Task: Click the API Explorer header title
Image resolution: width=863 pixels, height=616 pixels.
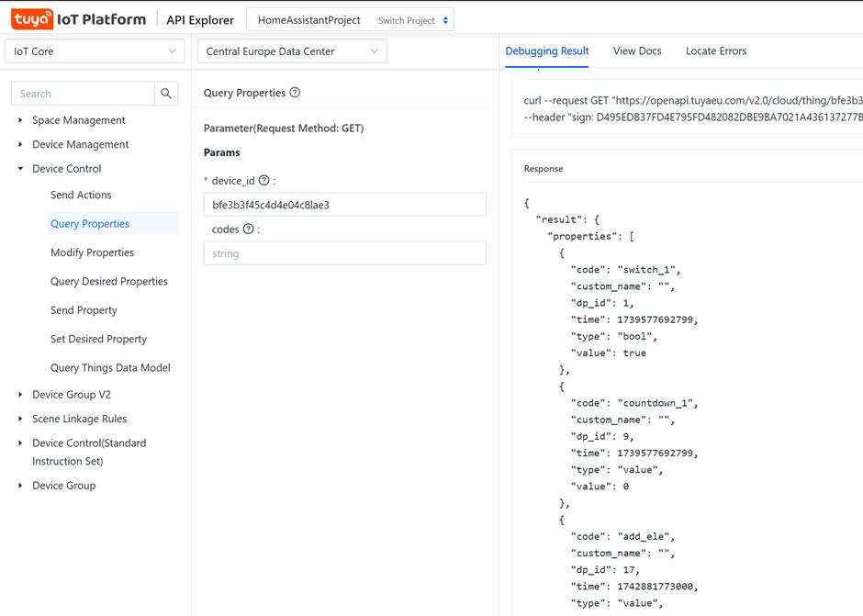Action: [200, 20]
